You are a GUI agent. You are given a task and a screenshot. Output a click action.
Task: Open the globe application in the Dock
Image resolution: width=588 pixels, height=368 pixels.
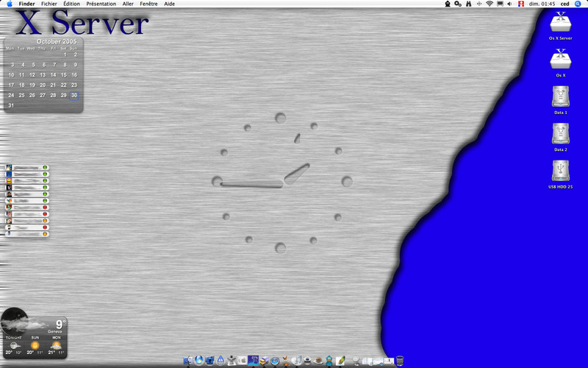(x=198, y=361)
